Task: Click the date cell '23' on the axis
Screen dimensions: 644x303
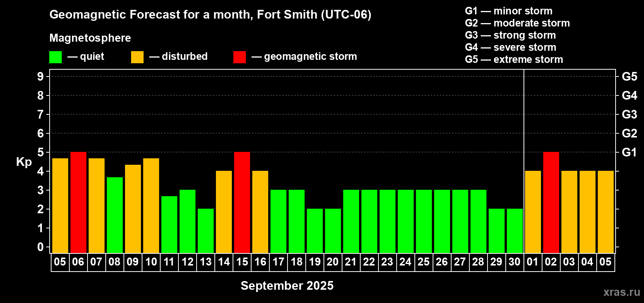Action: [388, 262]
